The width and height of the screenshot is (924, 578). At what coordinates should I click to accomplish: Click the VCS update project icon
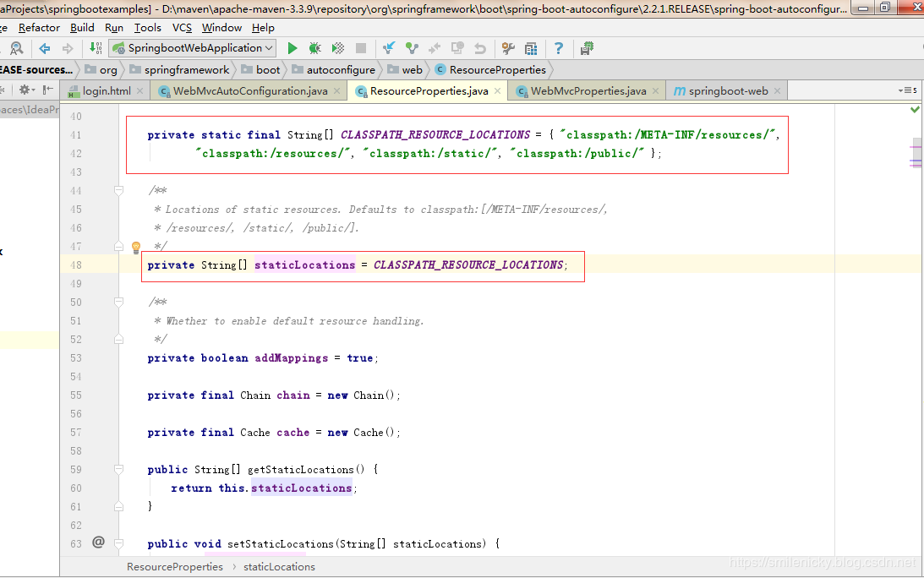click(x=389, y=48)
